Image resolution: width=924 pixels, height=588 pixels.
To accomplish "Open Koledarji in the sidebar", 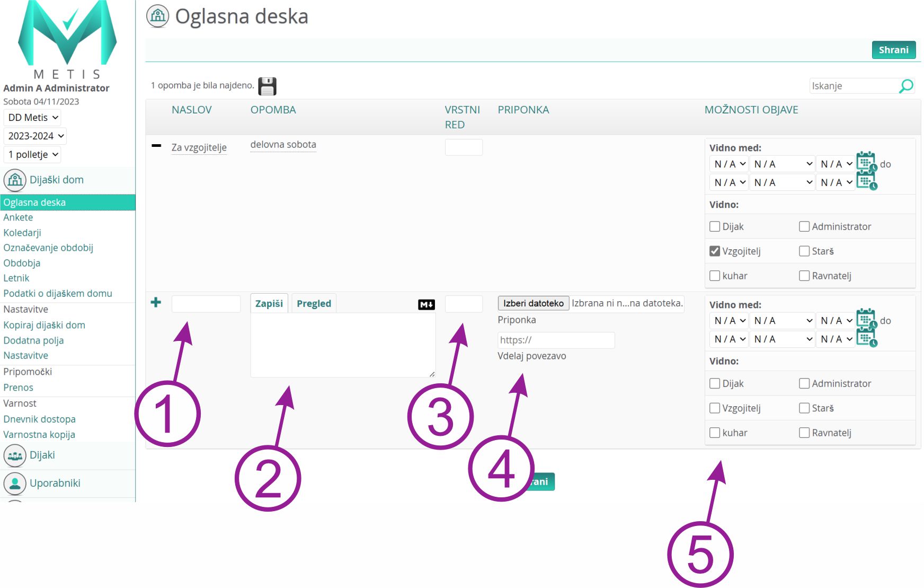I will click(x=22, y=233).
